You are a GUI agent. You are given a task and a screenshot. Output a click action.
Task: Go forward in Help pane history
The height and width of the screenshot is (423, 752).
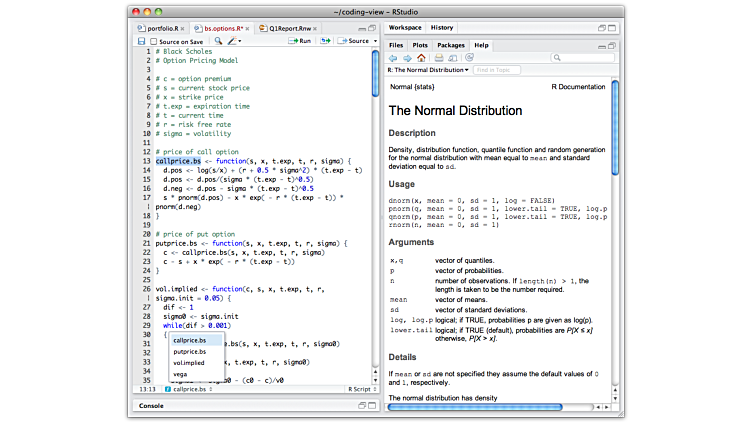tap(406, 58)
